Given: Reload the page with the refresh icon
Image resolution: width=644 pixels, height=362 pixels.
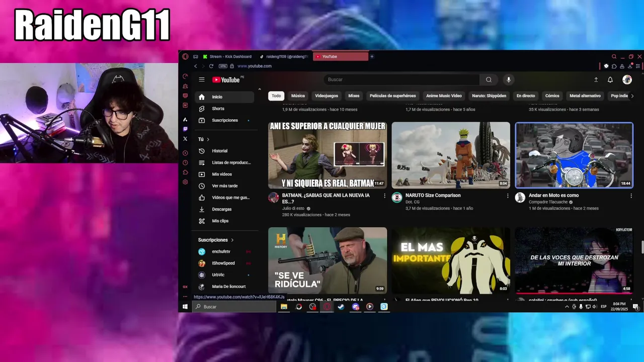Looking at the screenshot, I should [211, 66].
